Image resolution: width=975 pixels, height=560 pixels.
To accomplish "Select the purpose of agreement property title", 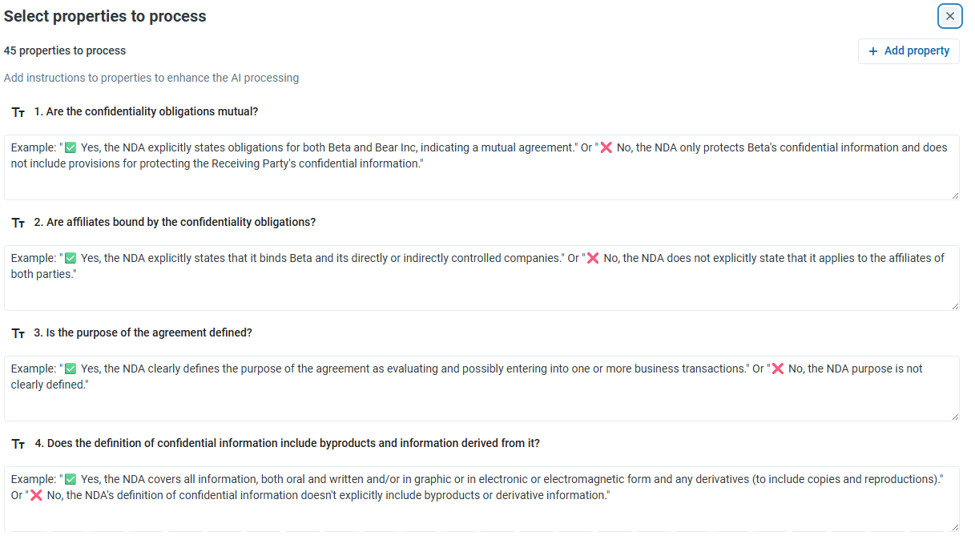I will point(143,332).
